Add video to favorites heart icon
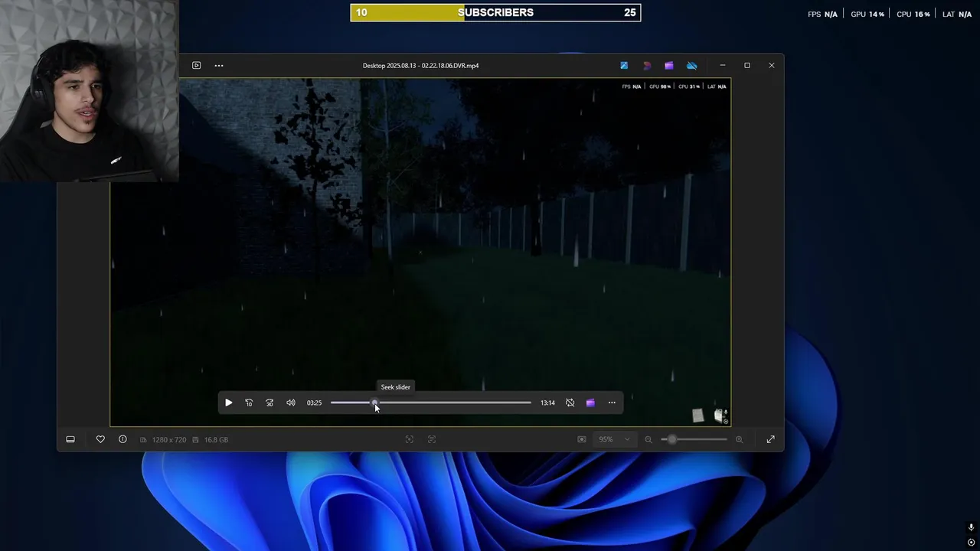Screen dimensions: 980x551 tap(100, 439)
